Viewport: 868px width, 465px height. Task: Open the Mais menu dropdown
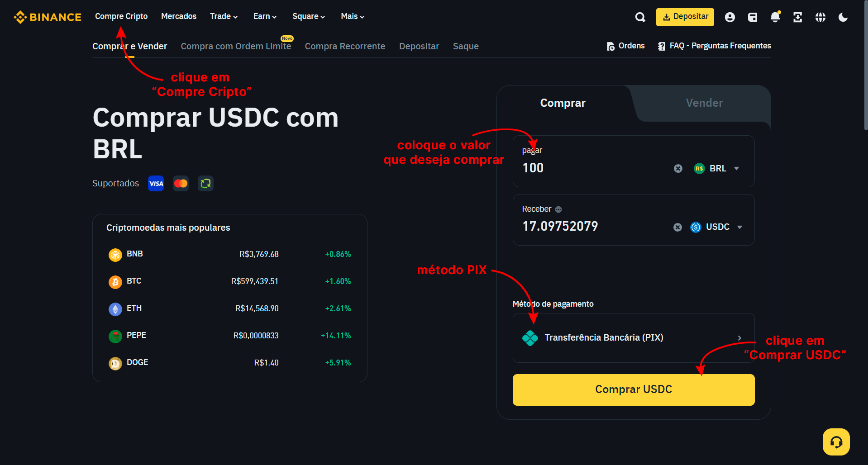coord(353,16)
